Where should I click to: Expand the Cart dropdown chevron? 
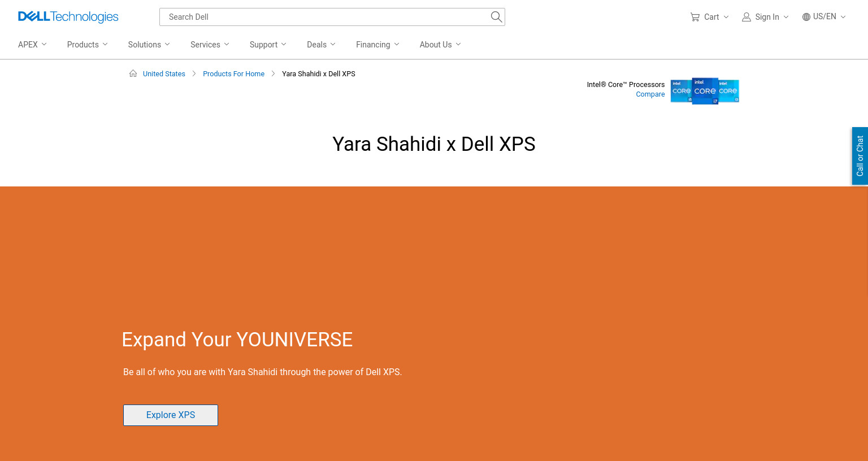click(726, 17)
